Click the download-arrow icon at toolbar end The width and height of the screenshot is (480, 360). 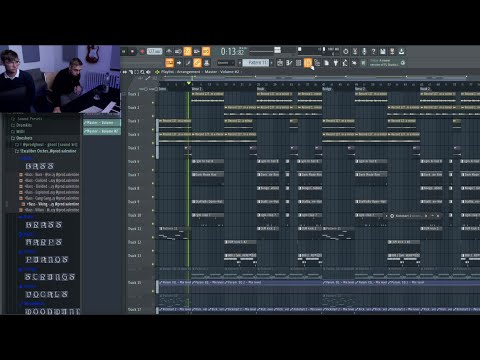click(x=401, y=51)
